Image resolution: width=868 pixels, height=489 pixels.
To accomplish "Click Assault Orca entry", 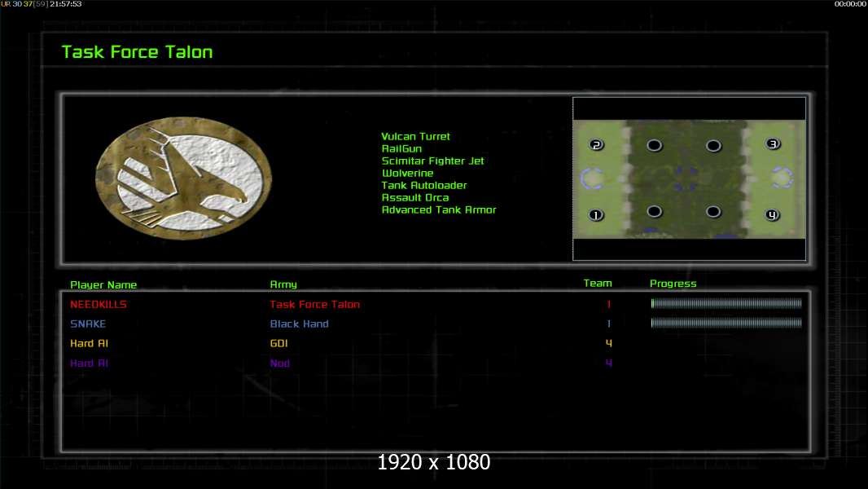I will [x=415, y=197].
